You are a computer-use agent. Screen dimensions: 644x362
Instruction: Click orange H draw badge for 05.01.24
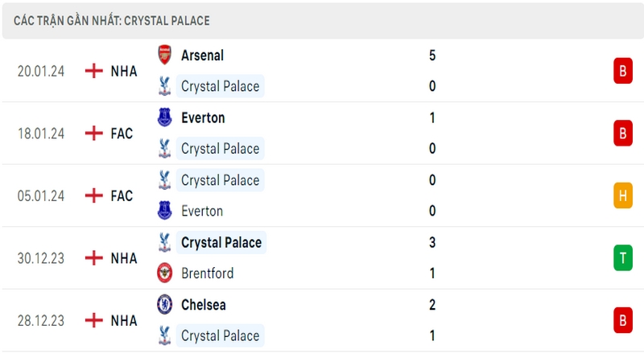[x=622, y=195]
